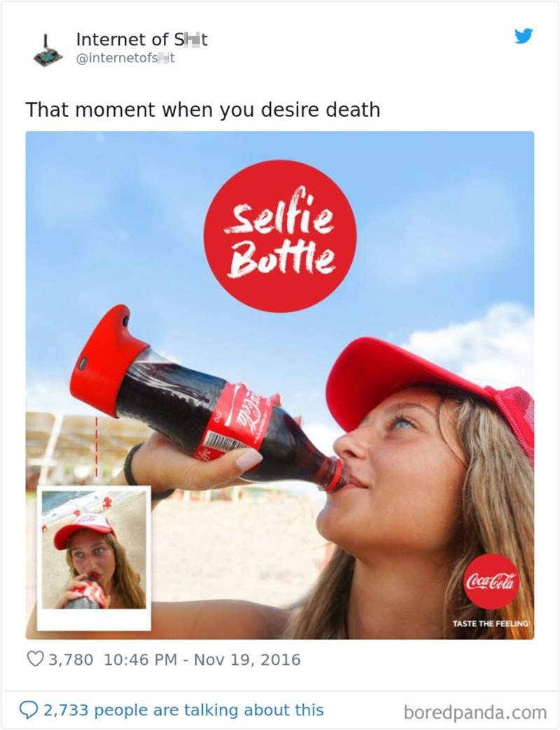
Task: Click the 'Taste the Feeling' slogan text
Action: coord(491,624)
